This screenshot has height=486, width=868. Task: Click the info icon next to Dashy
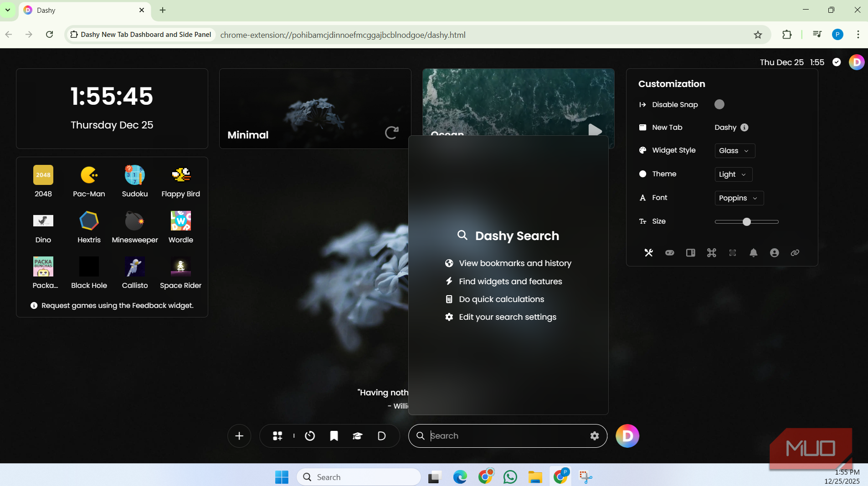(745, 128)
